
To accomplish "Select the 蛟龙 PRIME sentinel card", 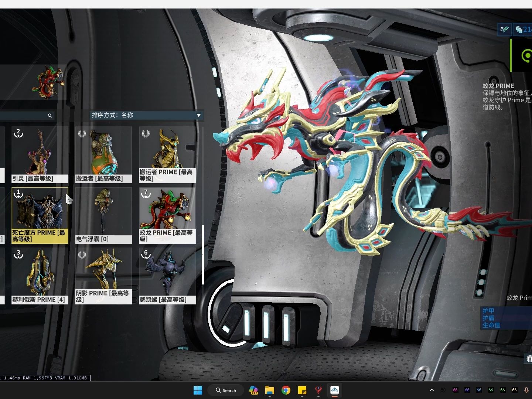I will 167,215.
